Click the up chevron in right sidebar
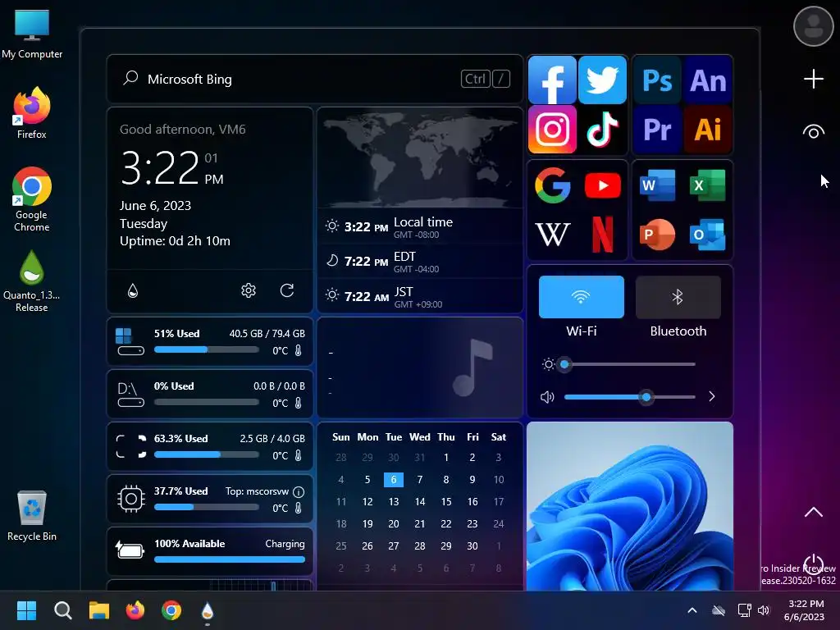Image resolution: width=840 pixels, height=630 pixels. [x=813, y=512]
